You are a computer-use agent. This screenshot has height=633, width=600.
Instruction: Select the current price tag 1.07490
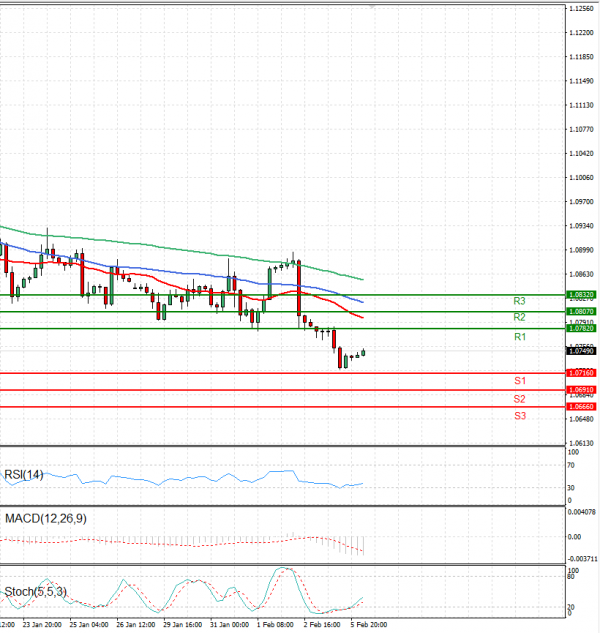click(x=581, y=351)
